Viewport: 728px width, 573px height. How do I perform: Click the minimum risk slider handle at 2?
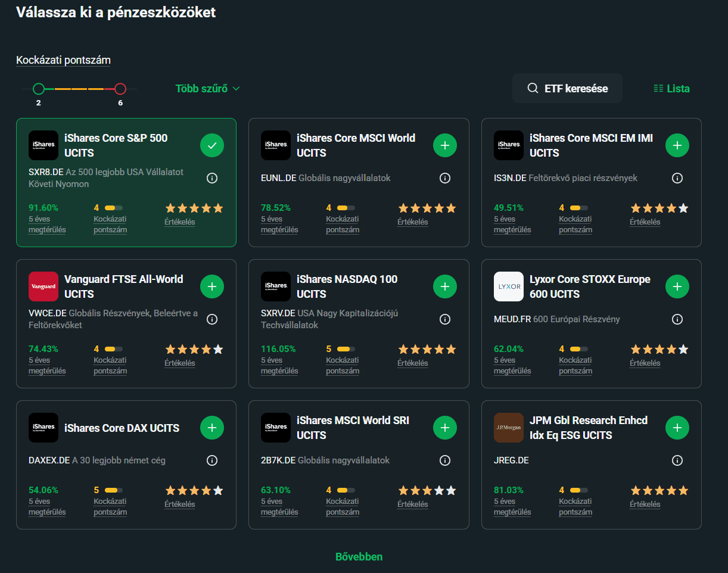[39, 89]
